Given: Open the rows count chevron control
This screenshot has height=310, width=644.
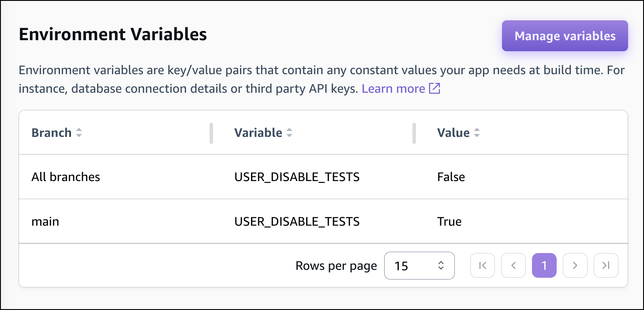Looking at the screenshot, I should pos(440,265).
